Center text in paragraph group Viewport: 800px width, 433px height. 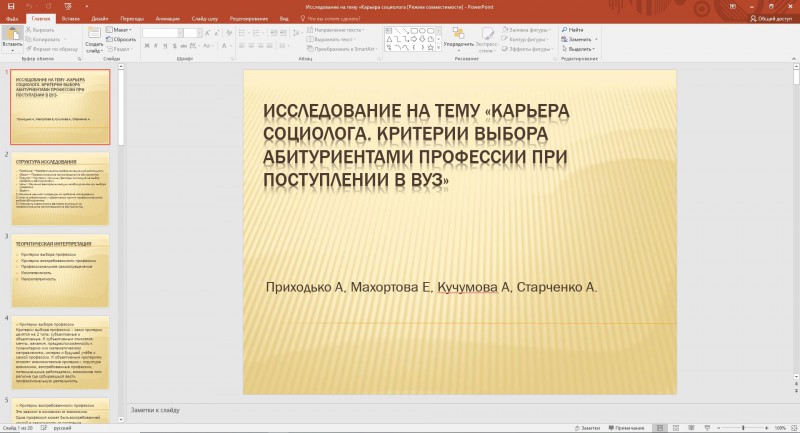tap(252, 46)
